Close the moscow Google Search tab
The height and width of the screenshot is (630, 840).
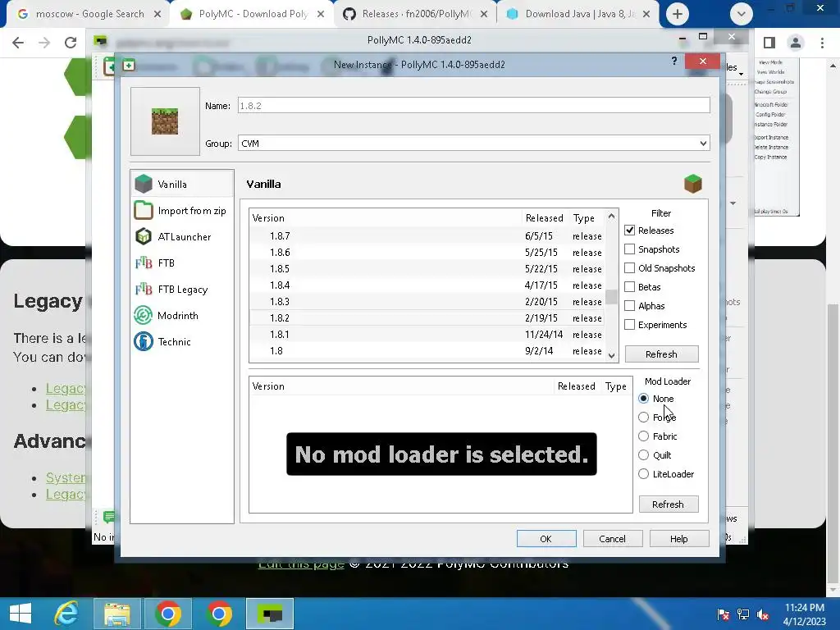(x=157, y=14)
